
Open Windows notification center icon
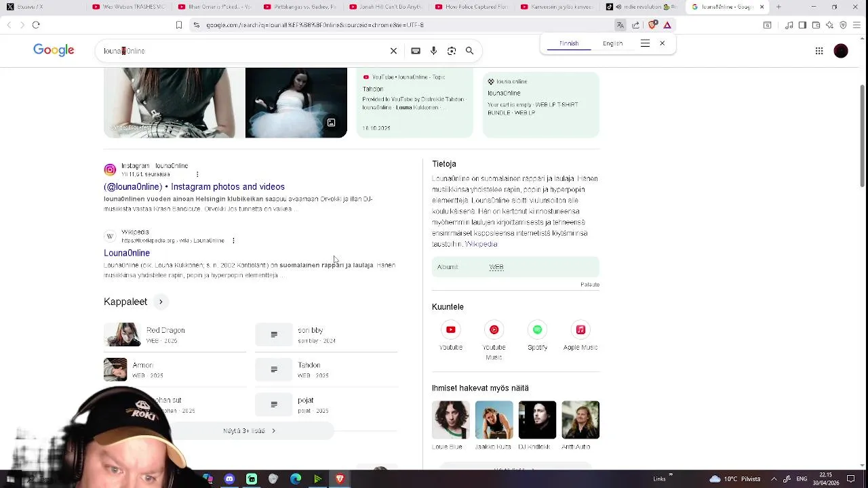pyautogui.click(x=851, y=479)
